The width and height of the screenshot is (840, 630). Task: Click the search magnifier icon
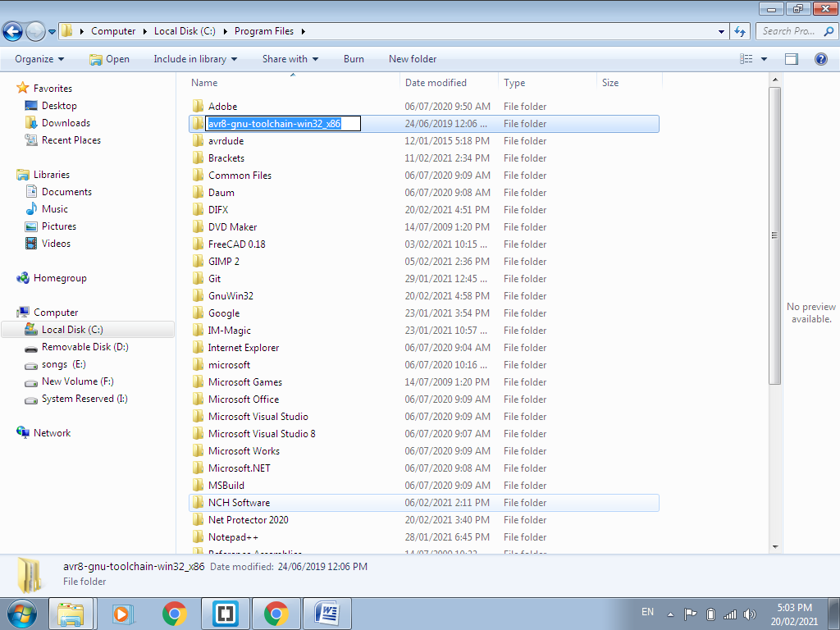[829, 31]
